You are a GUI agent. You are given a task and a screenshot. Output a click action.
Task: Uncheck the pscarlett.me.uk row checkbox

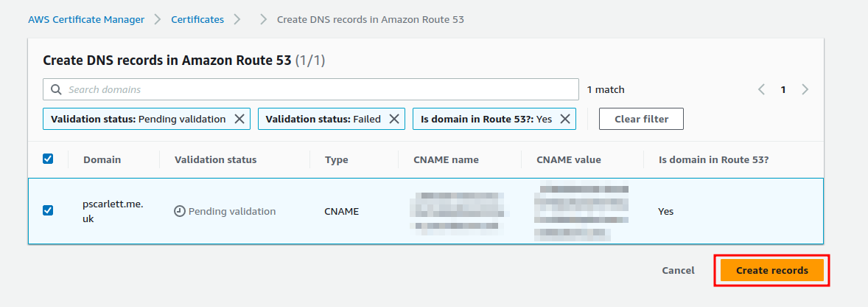[x=48, y=210]
